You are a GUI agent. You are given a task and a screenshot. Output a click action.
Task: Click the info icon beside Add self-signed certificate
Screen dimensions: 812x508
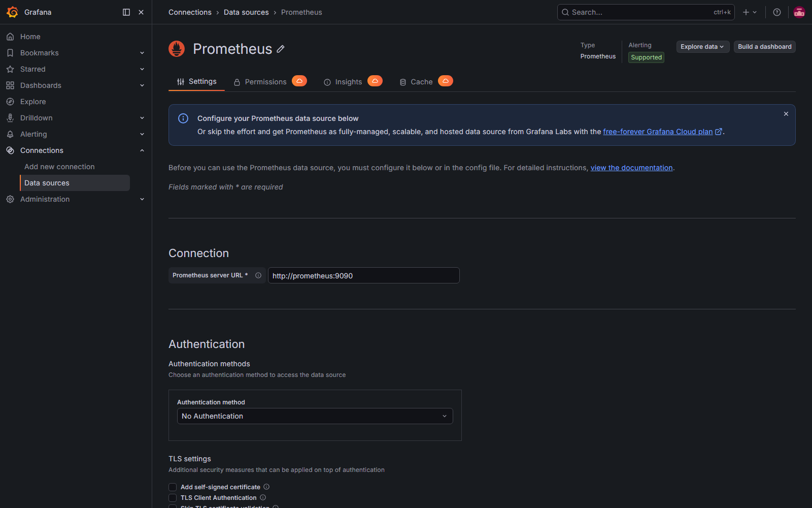[266, 487]
